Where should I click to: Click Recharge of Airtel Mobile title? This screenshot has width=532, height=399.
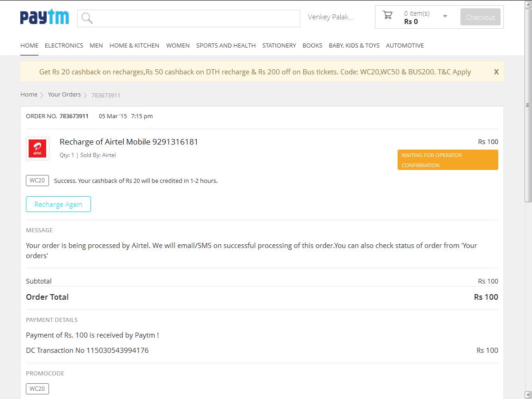click(x=128, y=142)
